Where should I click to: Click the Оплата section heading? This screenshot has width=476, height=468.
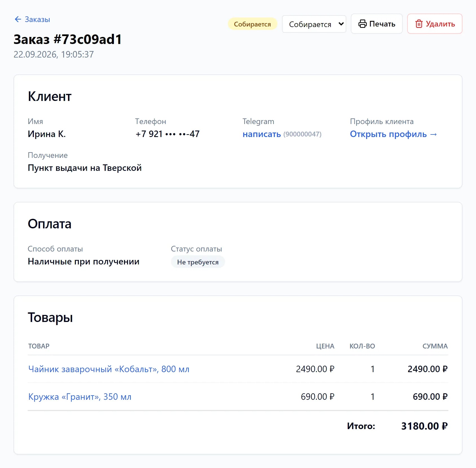coord(50,224)
